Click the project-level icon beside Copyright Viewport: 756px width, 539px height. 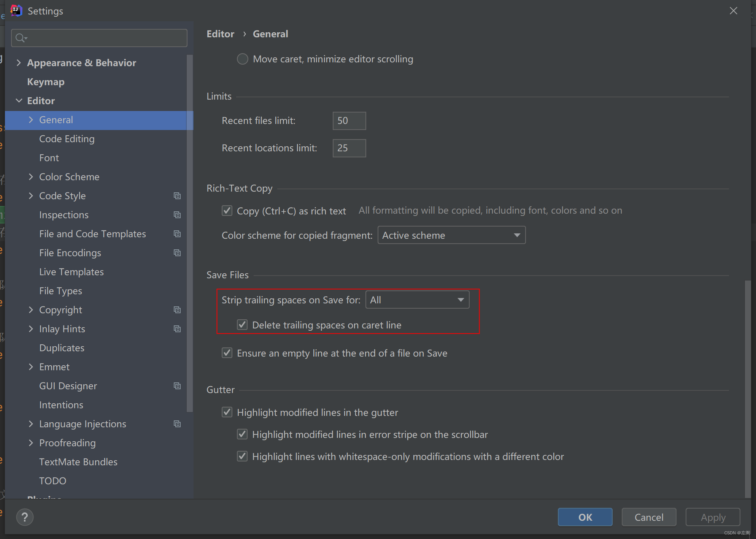(177, 310)
